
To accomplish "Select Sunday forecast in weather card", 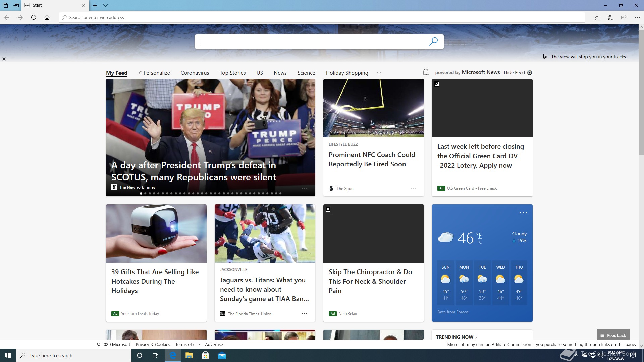I will tap(445, 283).
